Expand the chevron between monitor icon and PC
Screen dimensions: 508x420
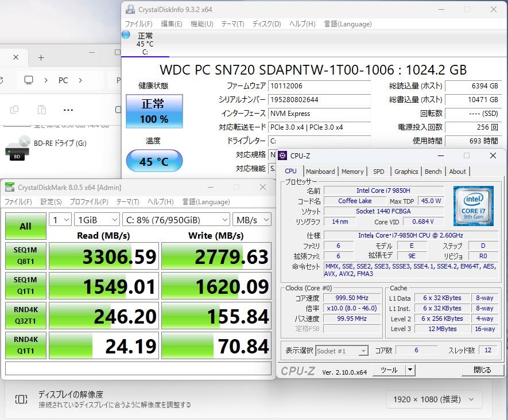click(46, 80)
